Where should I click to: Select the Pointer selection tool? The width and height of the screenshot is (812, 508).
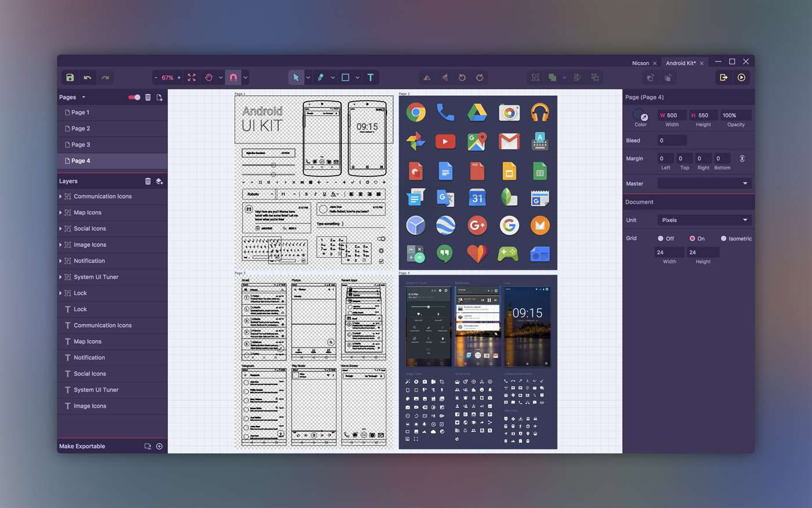click(x=296, y=77)
